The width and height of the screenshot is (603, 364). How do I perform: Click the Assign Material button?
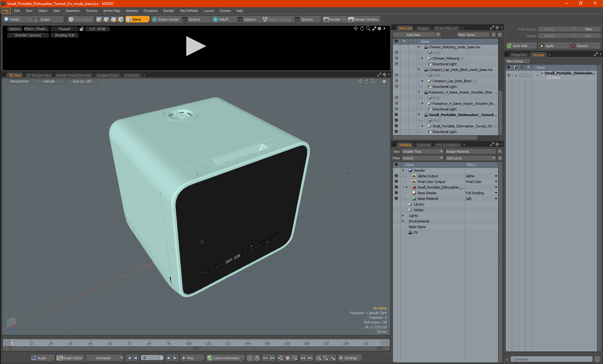[470, 152]
